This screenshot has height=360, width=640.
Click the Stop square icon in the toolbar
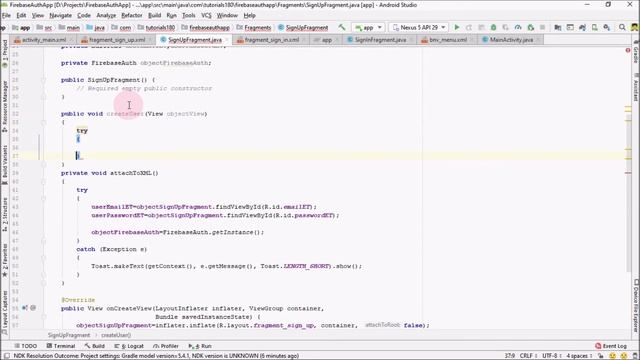542,27
